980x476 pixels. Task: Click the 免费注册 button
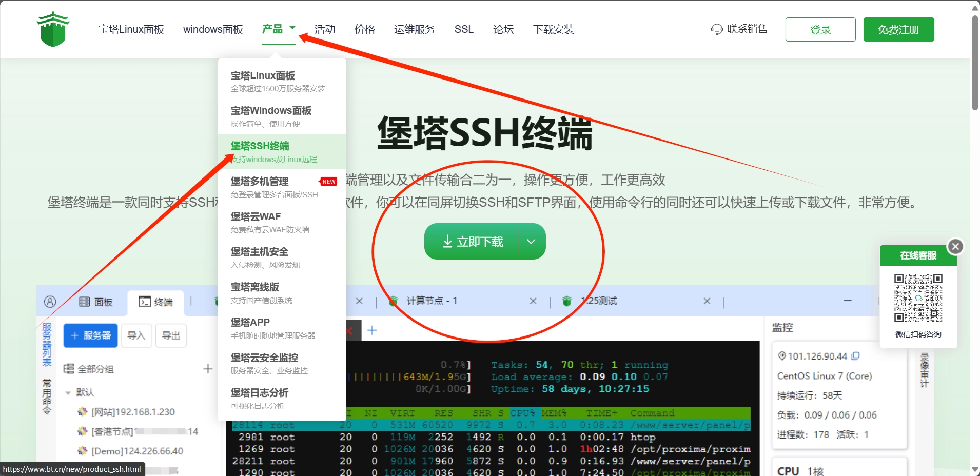coord(898,29)
